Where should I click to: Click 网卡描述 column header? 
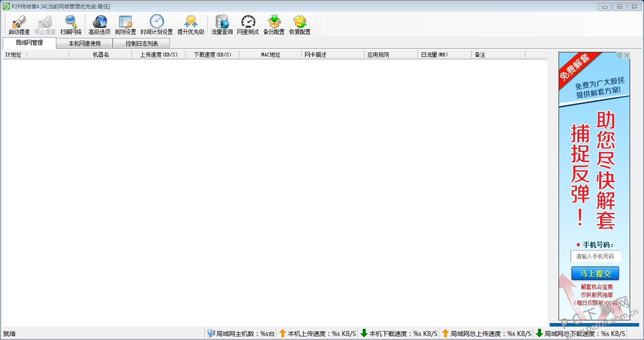pyautogui.click(x=333, y=55)
